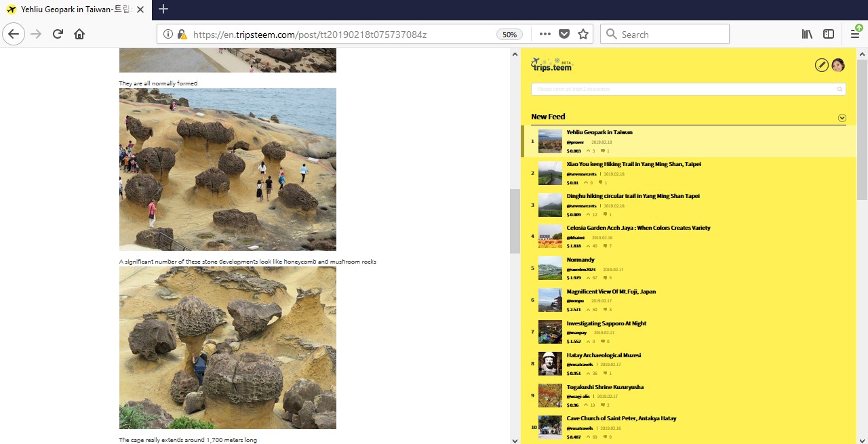
Task: Click the "$ 2.571" payout on Mt.Fuji post
Action: [574, 310]
